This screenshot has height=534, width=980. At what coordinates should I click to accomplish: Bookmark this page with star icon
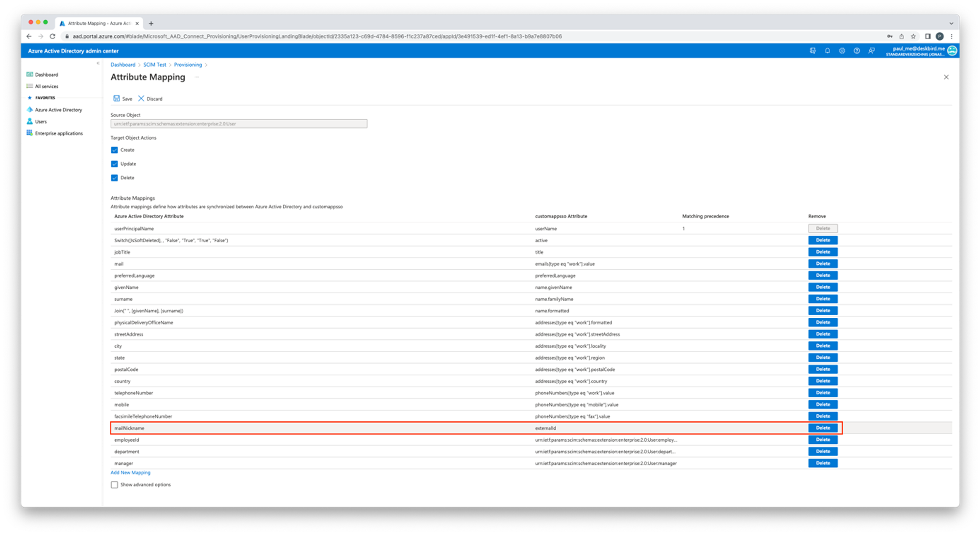tap(913, 36)
